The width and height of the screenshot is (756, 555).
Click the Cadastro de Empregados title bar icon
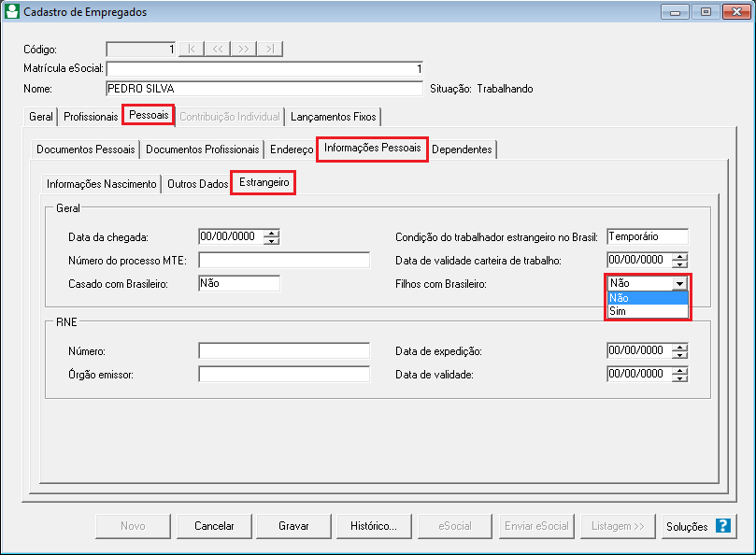[11, 11]
